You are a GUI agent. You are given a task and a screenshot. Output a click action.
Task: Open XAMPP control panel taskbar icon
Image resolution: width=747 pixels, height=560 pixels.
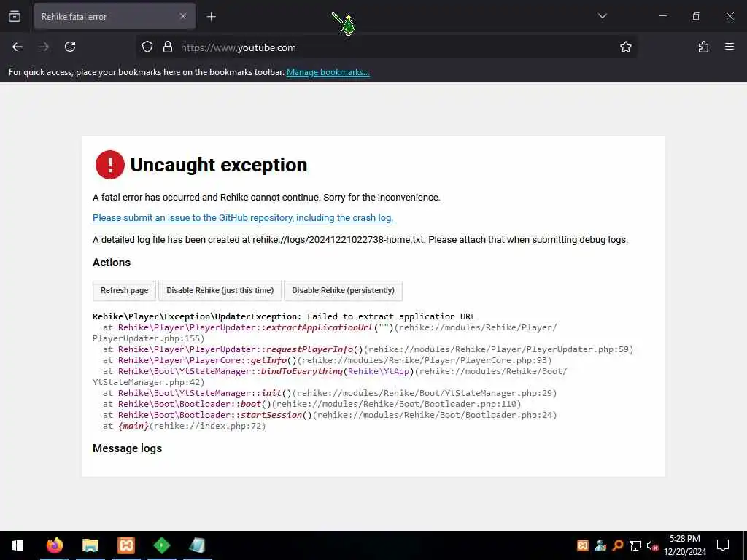[x=126, y=545]
